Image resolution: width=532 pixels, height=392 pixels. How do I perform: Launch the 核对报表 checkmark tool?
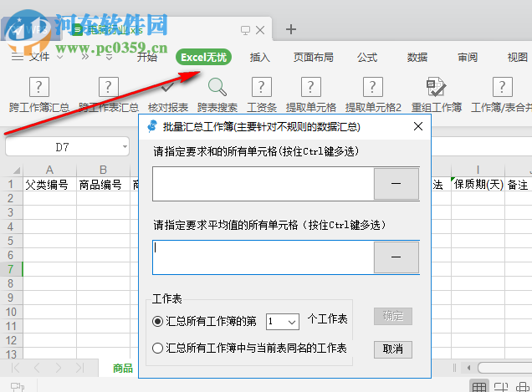167,87
